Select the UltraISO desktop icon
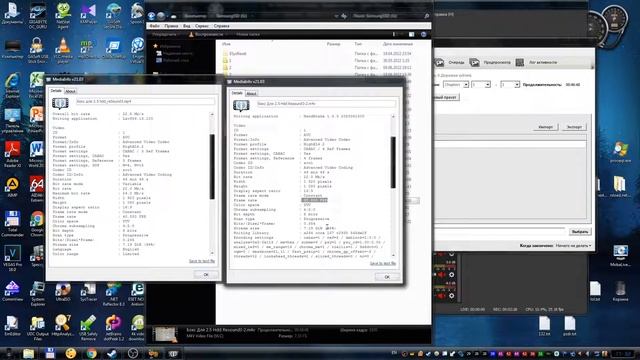 pos(63,291)
